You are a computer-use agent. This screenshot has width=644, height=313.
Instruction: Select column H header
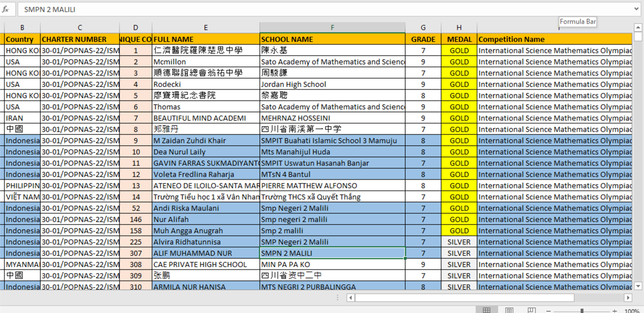pos(459,28)
